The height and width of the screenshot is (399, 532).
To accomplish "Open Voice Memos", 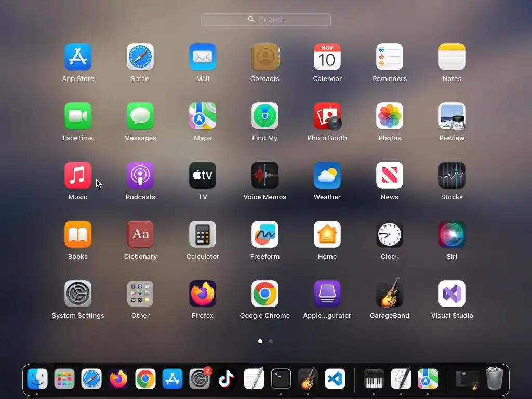I will click(x=265, y=175).
